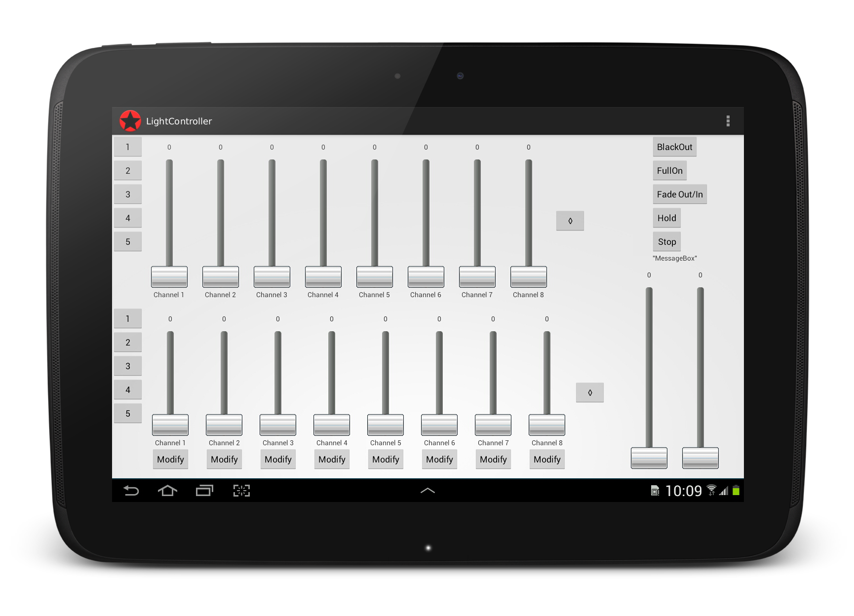854x616 pixels.
Task: Click the upper bank Channel 8 fader knob
Action: (529, 277)
